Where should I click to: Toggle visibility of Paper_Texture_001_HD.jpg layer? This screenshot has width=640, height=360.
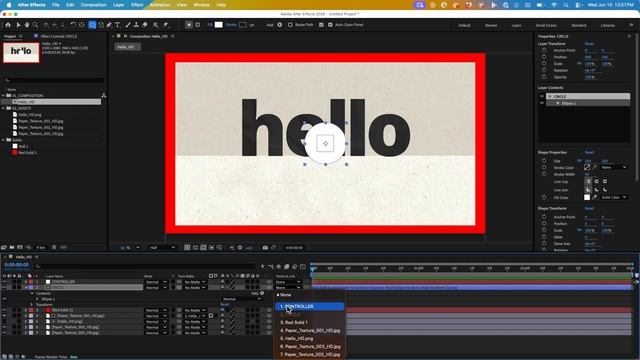click(4, 316)
